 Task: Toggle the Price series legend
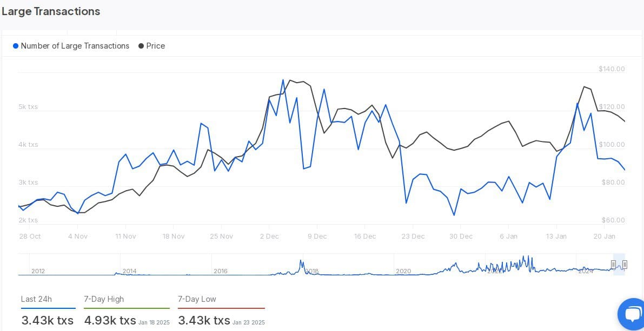coord(155,46)
